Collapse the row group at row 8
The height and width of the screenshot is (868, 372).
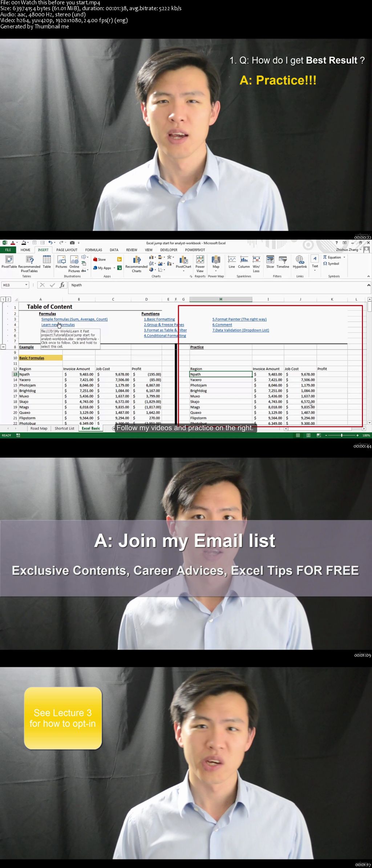point(3,347)
